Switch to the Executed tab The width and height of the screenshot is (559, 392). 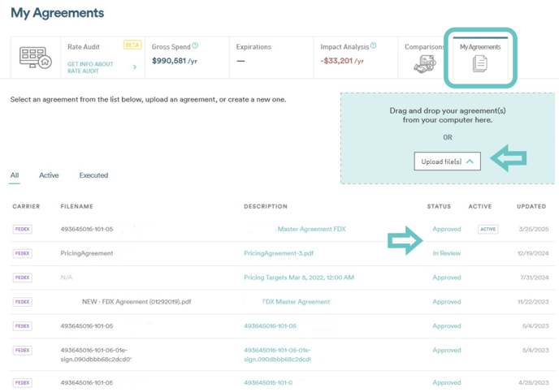coord(93,175)
